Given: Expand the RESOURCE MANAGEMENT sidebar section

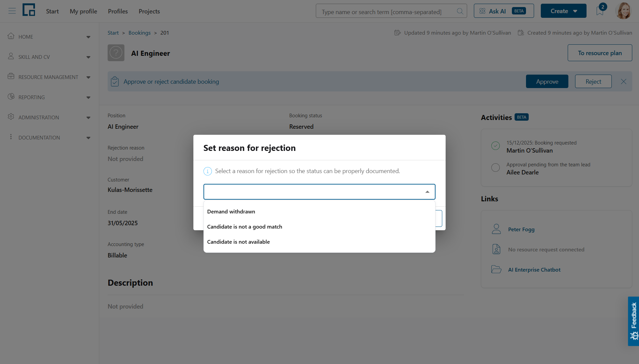Looking at the screenshot, I should 88,77.
